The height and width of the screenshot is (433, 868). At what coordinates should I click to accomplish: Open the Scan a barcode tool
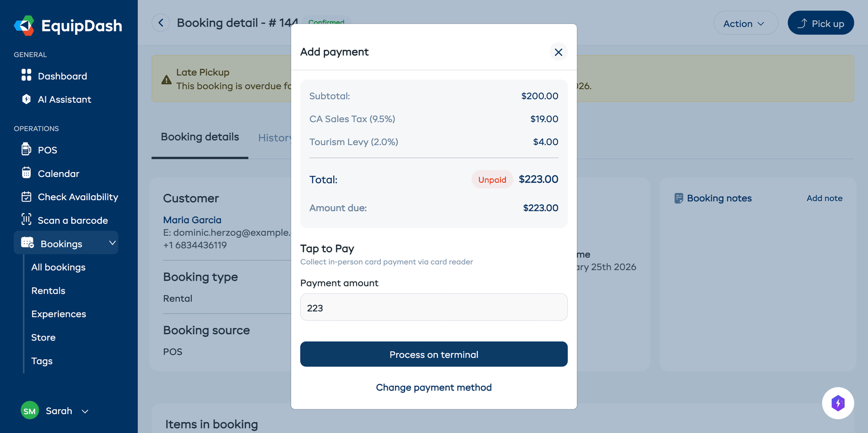tap(73, 220)
